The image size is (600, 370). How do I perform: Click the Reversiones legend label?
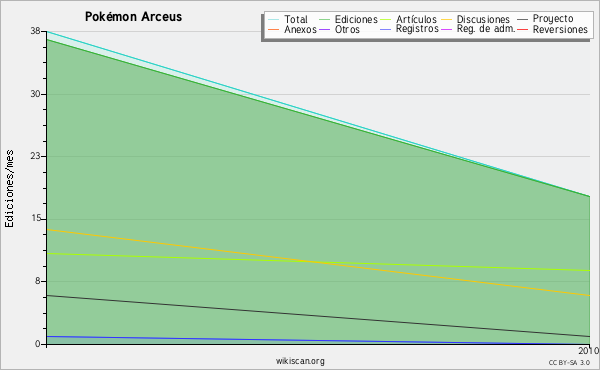click(560, 29)
